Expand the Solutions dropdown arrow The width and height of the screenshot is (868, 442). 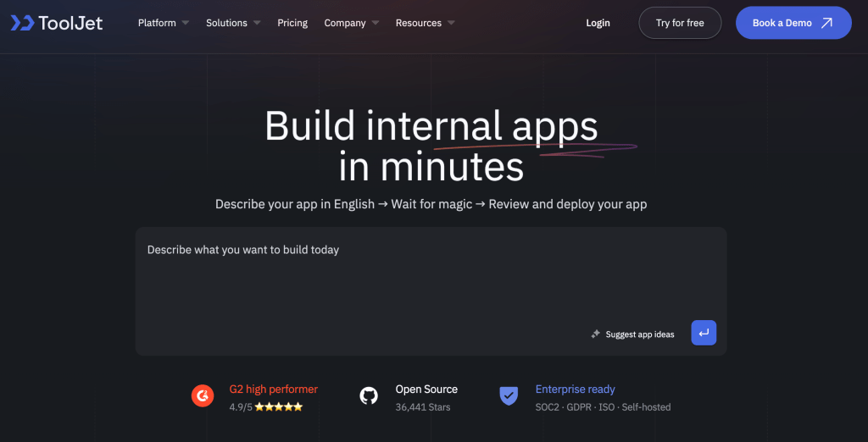click(x=256, y=23)
